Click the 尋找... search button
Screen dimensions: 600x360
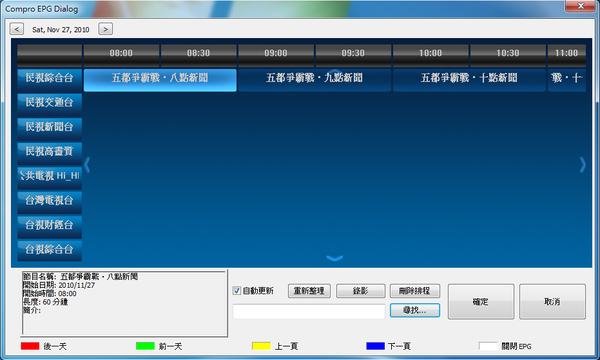[415, 310]
